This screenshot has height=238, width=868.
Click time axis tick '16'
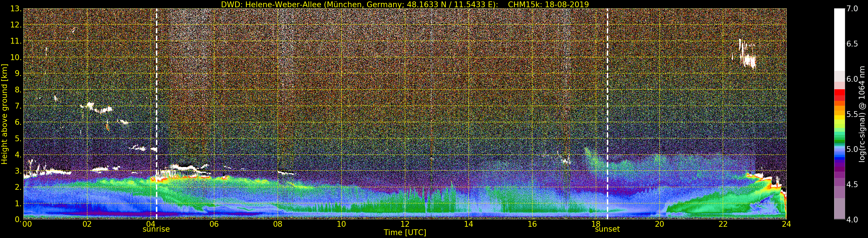(x=532, y=224)
